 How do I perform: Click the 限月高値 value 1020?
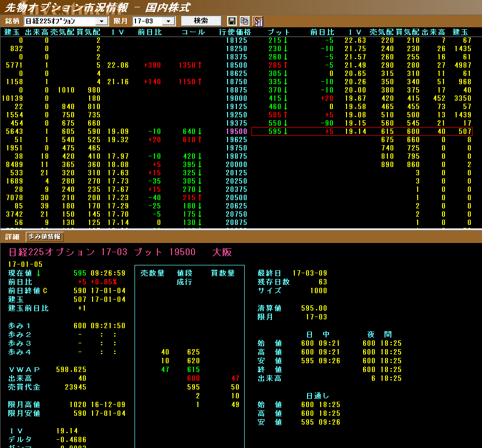pos(78,404)
